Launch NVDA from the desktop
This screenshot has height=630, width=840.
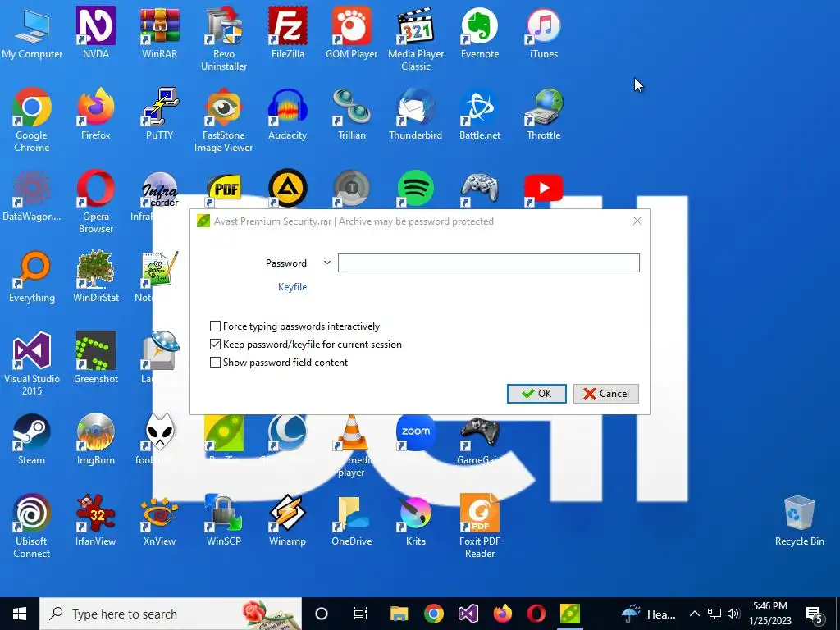click(96, 33)
